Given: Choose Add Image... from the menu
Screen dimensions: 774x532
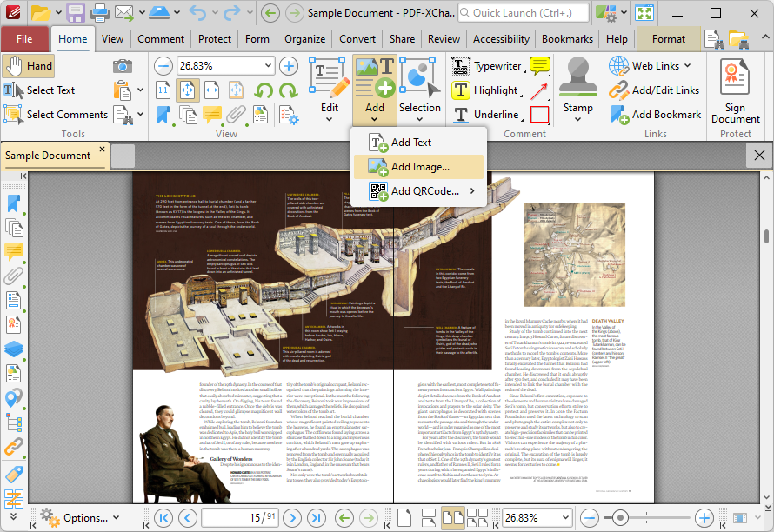Looking at the screenshot, I should (418, 167).
